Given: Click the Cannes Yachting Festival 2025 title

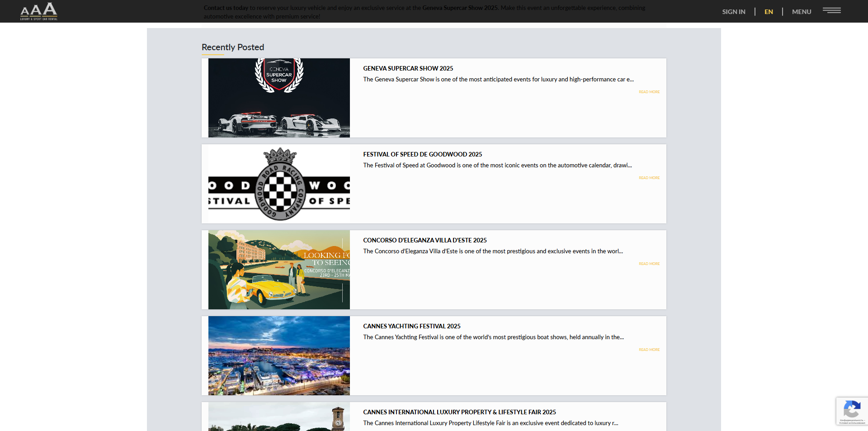Looking at the screenshot, I should [411, 326].
